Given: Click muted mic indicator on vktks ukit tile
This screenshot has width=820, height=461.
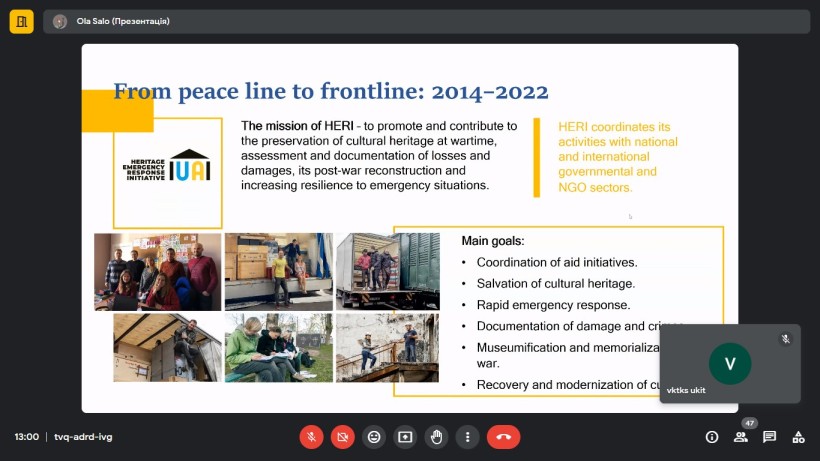Looking at the screenshot, I should pos(785,339).
